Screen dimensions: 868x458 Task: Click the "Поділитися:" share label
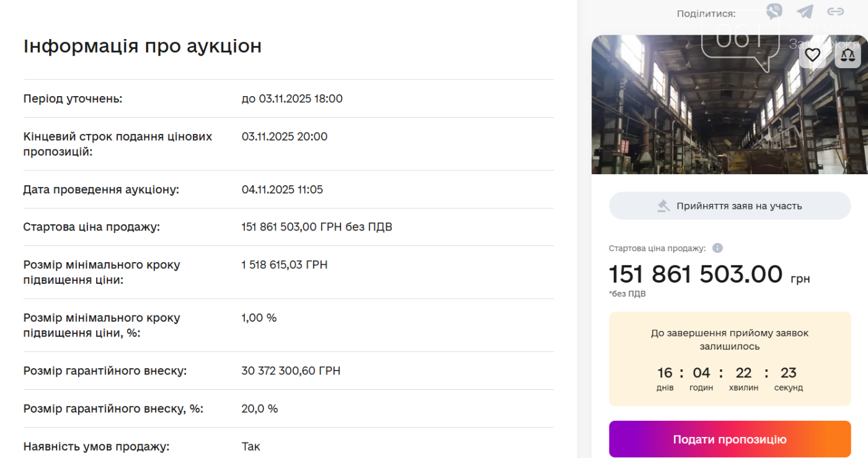(706, 13)
